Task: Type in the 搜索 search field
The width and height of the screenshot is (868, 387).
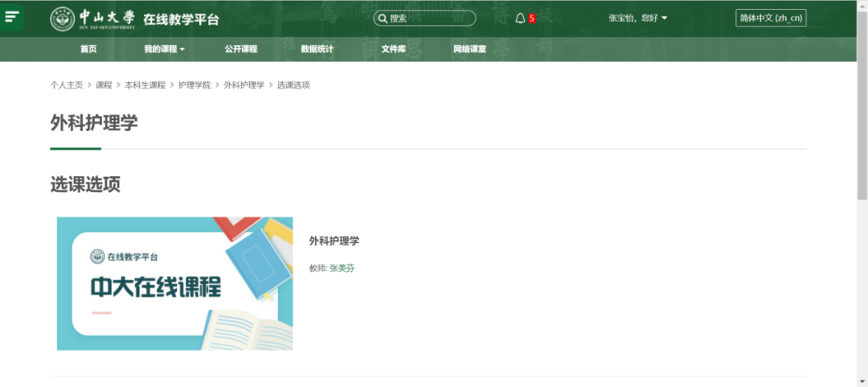Action: coord(430,19)
